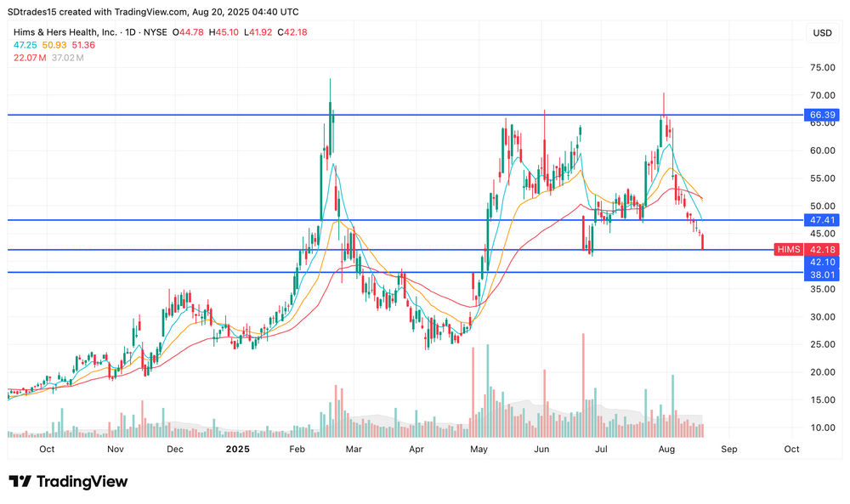Viewport: 850px width, 504px height.
Task: Click the Aug label on time axis
Action: (666, 449)
